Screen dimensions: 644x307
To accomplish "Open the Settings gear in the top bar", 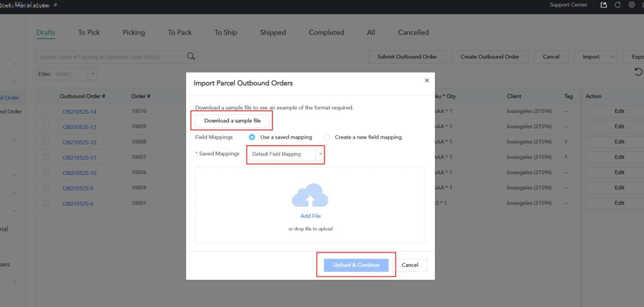I will pyautogui.click(x=631, y=5).
